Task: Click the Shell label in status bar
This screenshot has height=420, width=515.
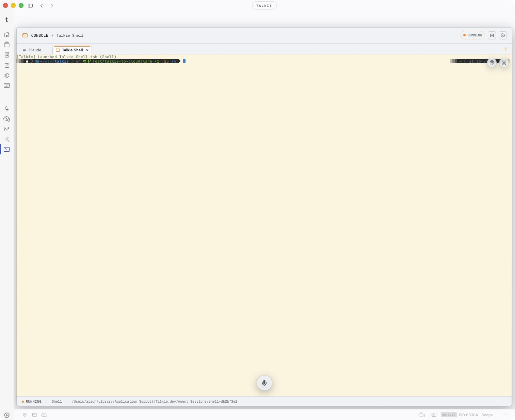Action: point(57,402)
